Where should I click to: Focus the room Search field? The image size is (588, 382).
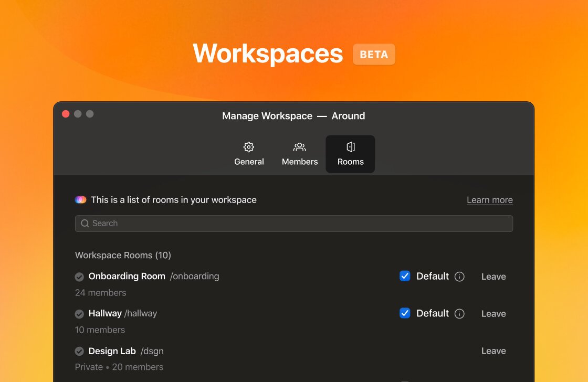tap(294, 224)
